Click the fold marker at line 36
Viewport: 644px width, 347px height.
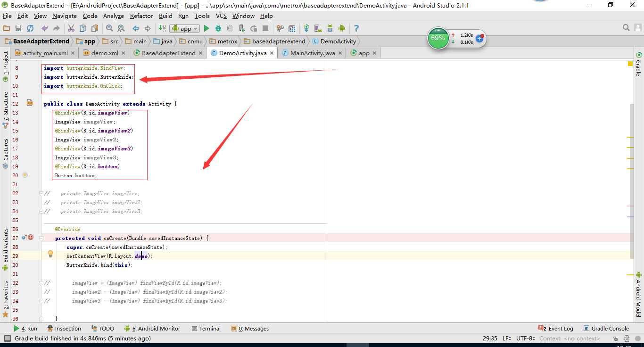41,319
